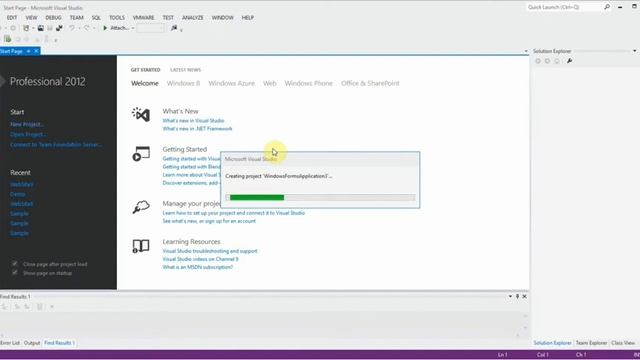The width and height of the screenshot is (640, 360).
Task: Click the Open File toolbar icon
Action: tap(40, 28)
